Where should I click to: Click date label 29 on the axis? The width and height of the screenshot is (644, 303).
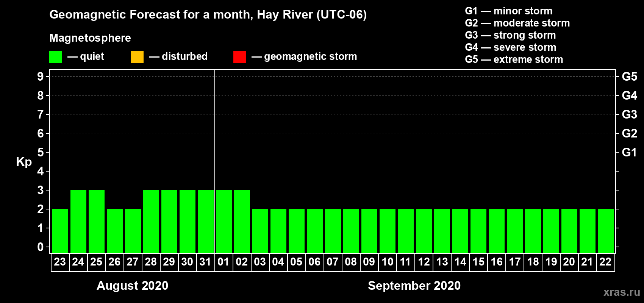point(169,262)
